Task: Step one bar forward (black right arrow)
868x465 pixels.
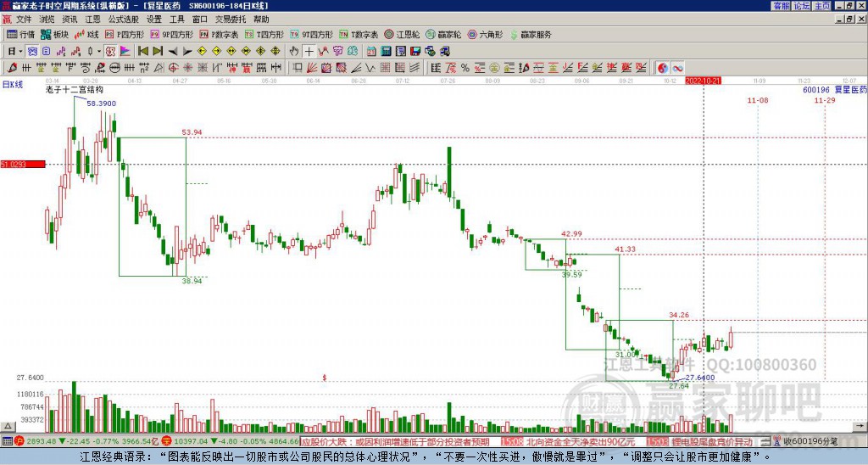Action: pos(187,51)
